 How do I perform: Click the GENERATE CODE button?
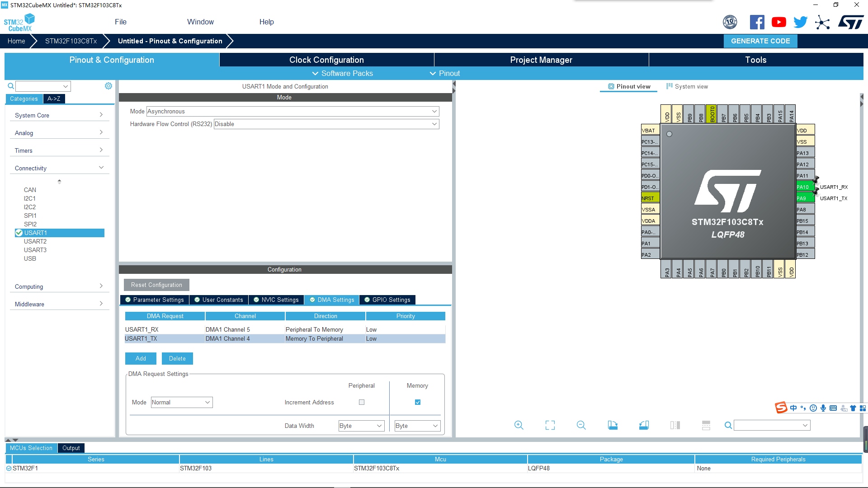click(x=760, y=41)
